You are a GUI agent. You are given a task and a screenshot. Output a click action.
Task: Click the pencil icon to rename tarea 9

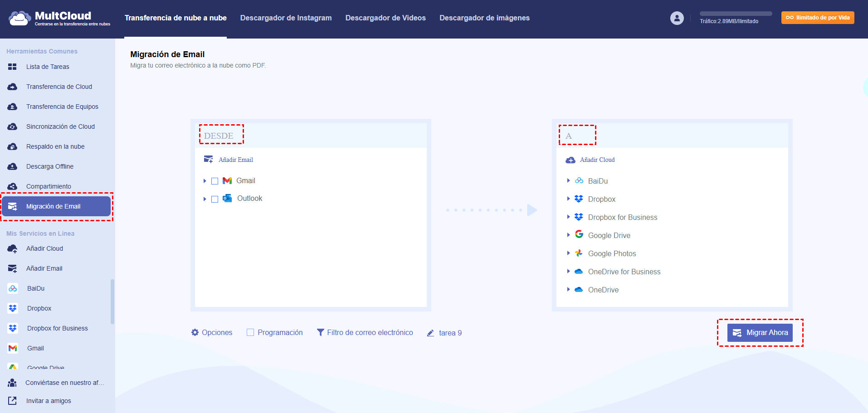point(430,333)
